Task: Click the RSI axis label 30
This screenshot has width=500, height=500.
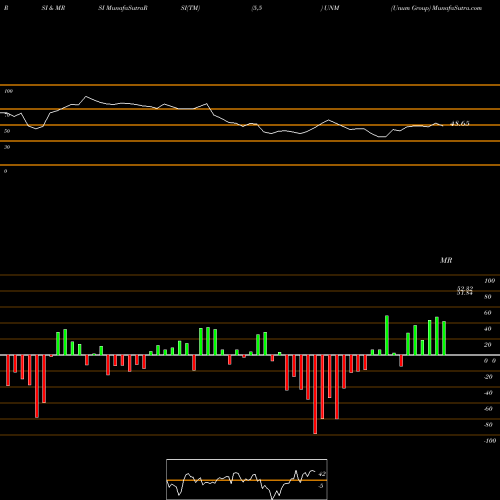Action: coord(7,147)
